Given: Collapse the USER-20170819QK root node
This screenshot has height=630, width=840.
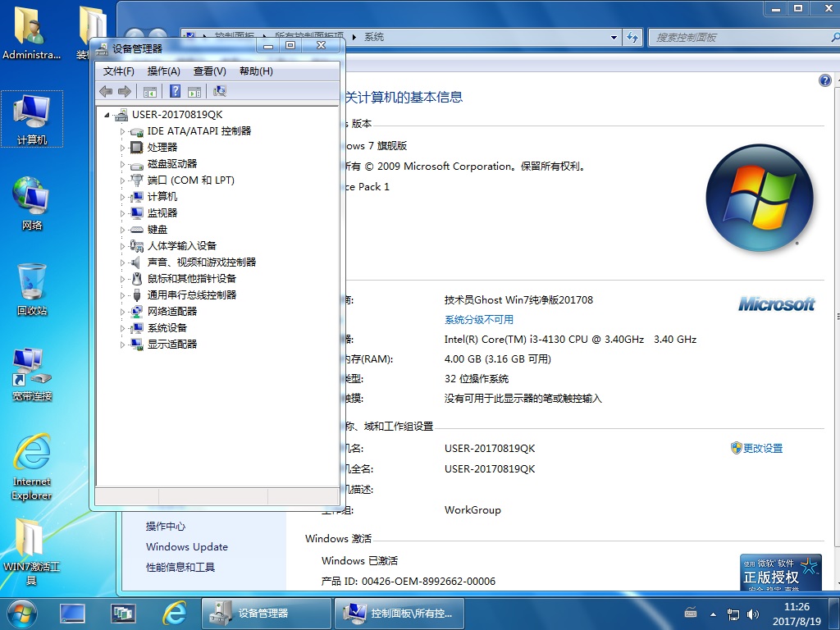Looking at the screenshot, I should [107, 115].
